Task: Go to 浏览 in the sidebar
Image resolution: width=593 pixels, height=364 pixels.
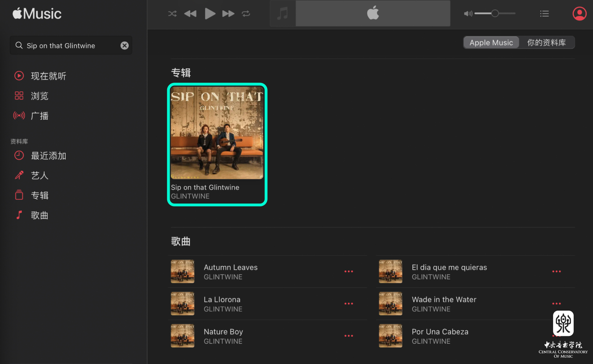Action: point(40,96)
